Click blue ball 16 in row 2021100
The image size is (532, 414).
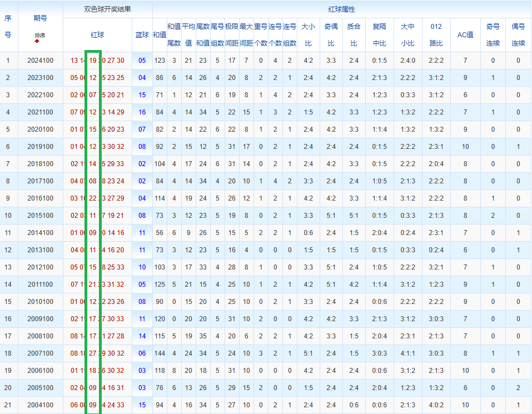(x=142, y=112)
